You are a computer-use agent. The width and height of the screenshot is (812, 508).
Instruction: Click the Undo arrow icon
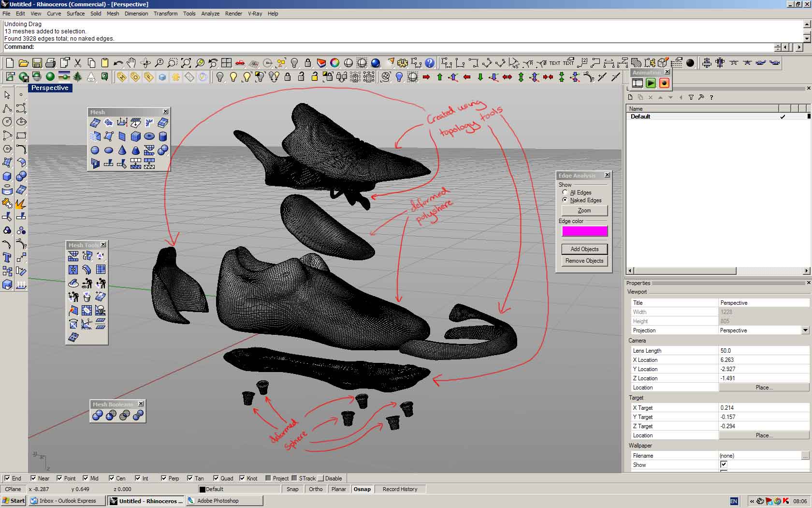click(x=118, y=63)
